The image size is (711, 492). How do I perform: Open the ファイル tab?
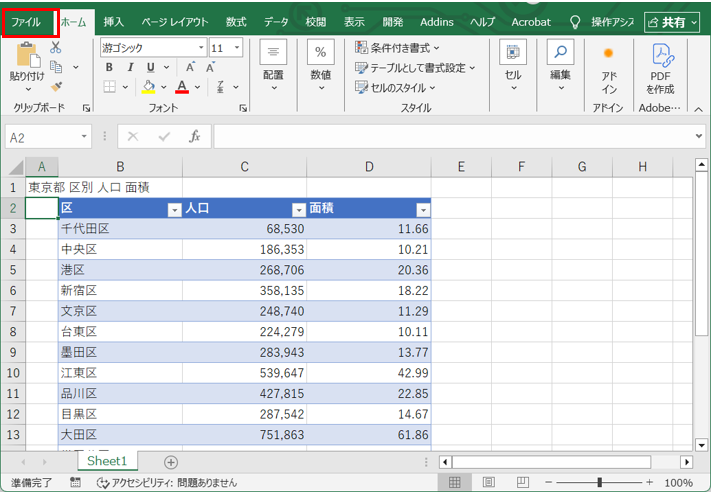point(26,22)
